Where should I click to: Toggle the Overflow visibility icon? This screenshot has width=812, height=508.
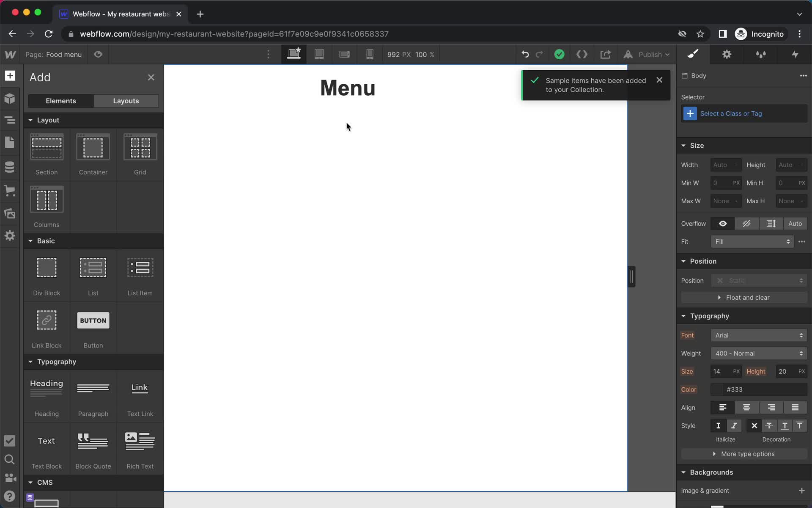723,223
